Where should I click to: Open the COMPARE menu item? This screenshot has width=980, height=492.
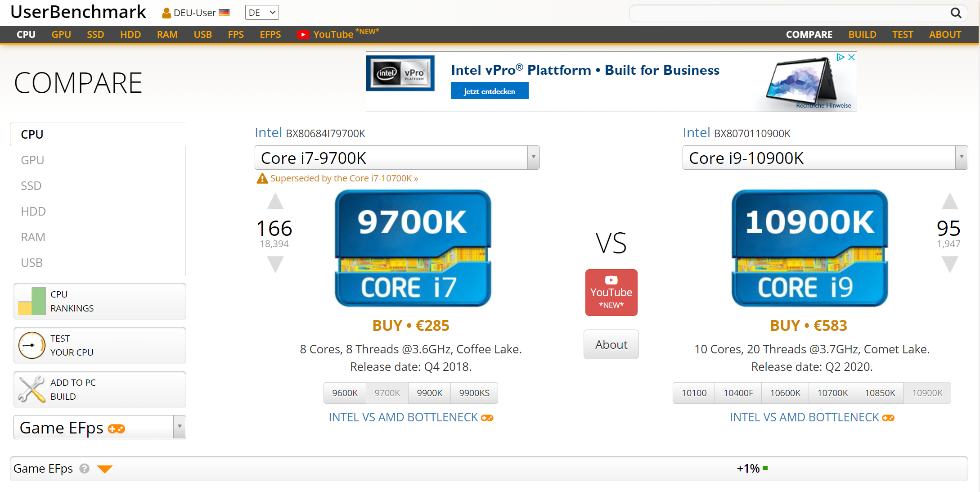[x=809, y=34]
